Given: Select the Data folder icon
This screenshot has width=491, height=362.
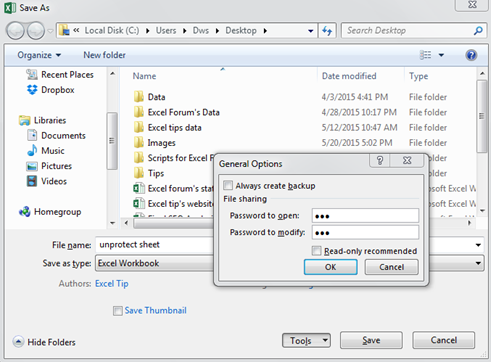Looking at the screenshot, I should click(139, 97).
